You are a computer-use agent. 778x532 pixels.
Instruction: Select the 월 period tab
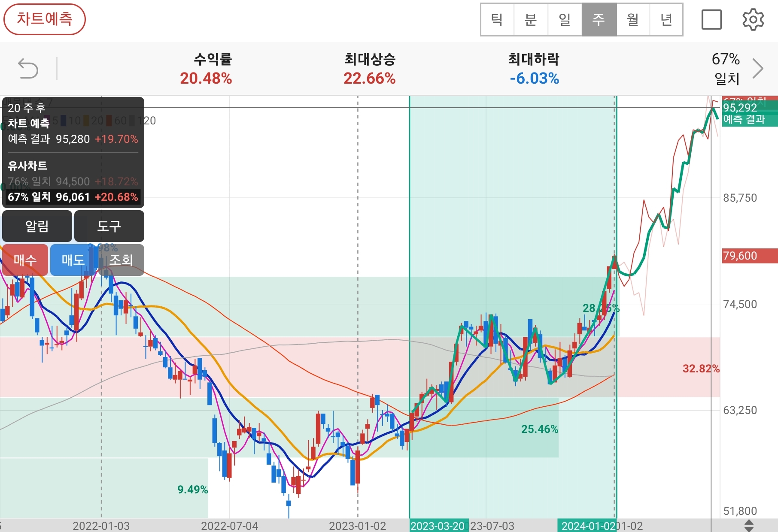tap(633, 20)
